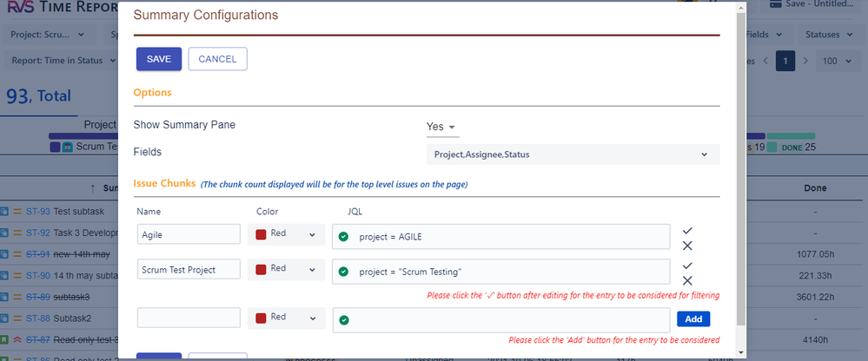868x361 pixels.
Task: Click the red color swatch for Agile
Action: (261, 234)
